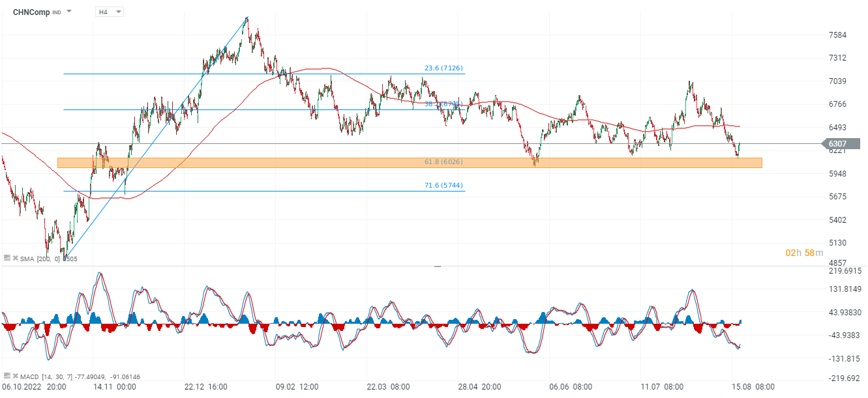Screen dimensions: 868x398
Task: Select the 61.8 (6026) Fibonacci label
Action: coord(443,162)
